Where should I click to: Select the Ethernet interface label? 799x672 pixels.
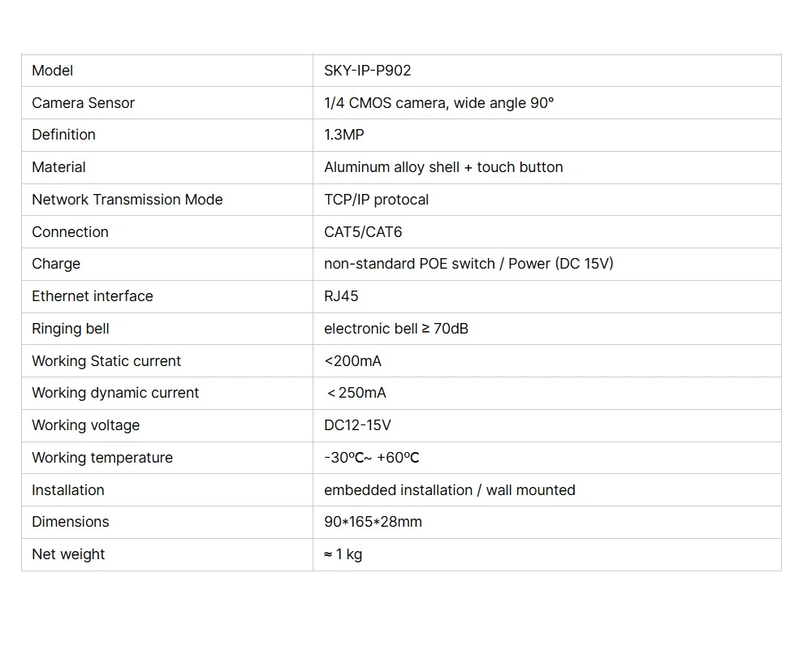[93, 296]
